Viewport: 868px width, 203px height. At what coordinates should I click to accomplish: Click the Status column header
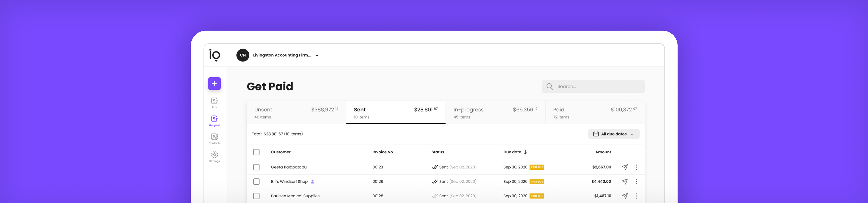438,152
